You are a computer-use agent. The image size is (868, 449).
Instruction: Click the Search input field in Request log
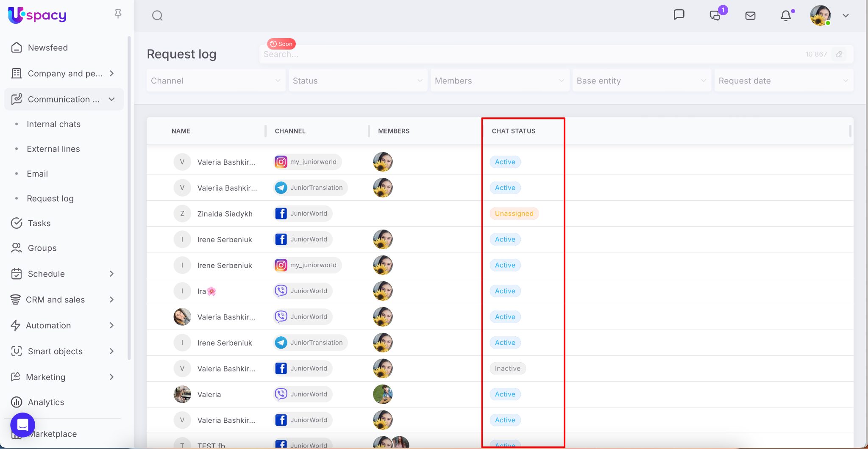530,54
